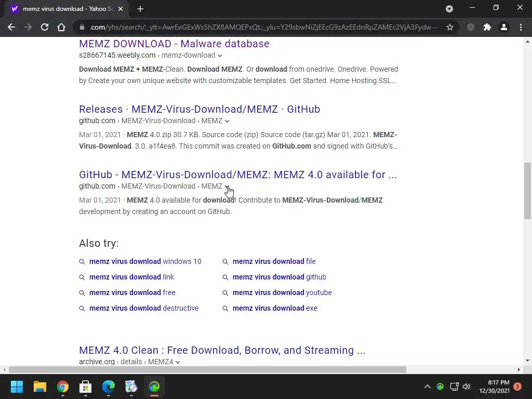Open the browser home page

pyautogui.click(x=61, y=27)
